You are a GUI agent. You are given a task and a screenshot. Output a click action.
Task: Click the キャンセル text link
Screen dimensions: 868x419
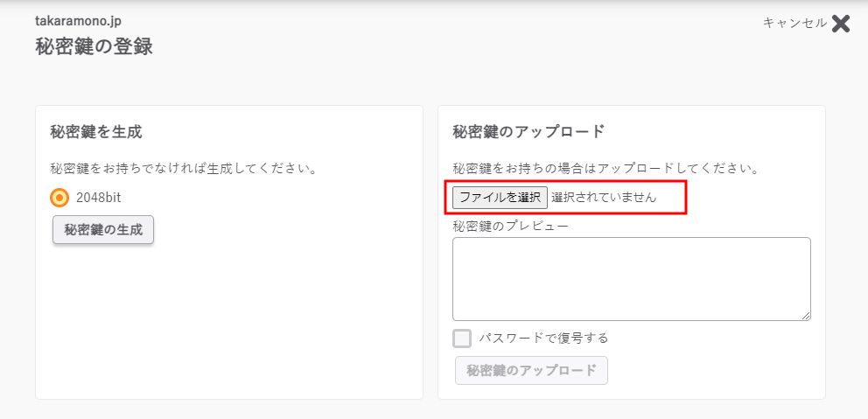click(x=794, y=24)
